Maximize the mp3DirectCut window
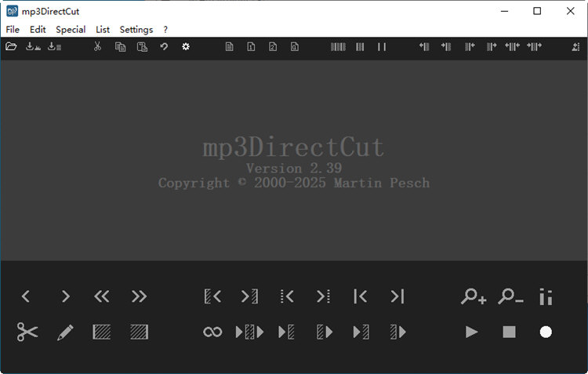The width and height of the screenshot is (588, 374). click(x=537, y=11)
